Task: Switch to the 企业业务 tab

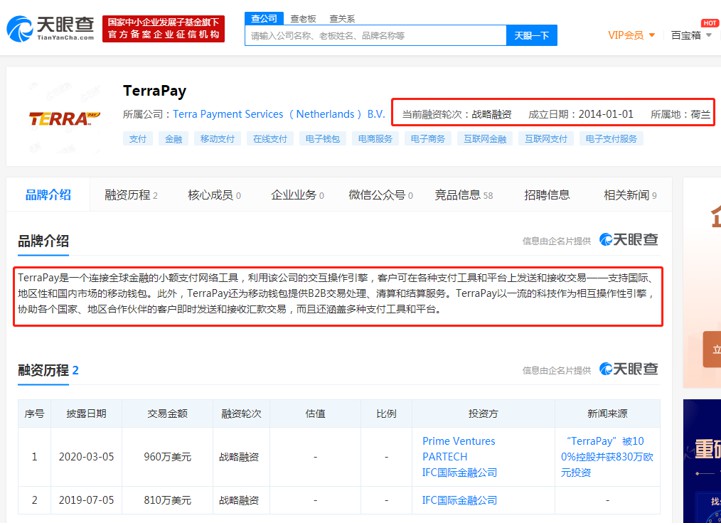Action: coord(298,195)
